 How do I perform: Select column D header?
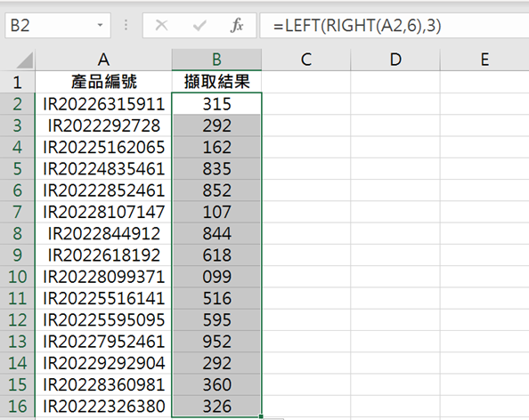395,60
